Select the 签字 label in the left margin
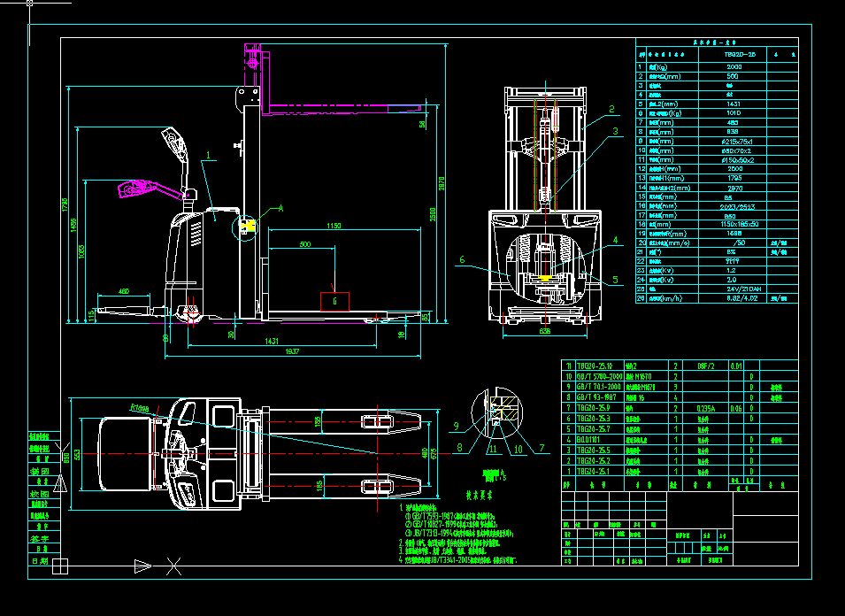 [39, 537]
